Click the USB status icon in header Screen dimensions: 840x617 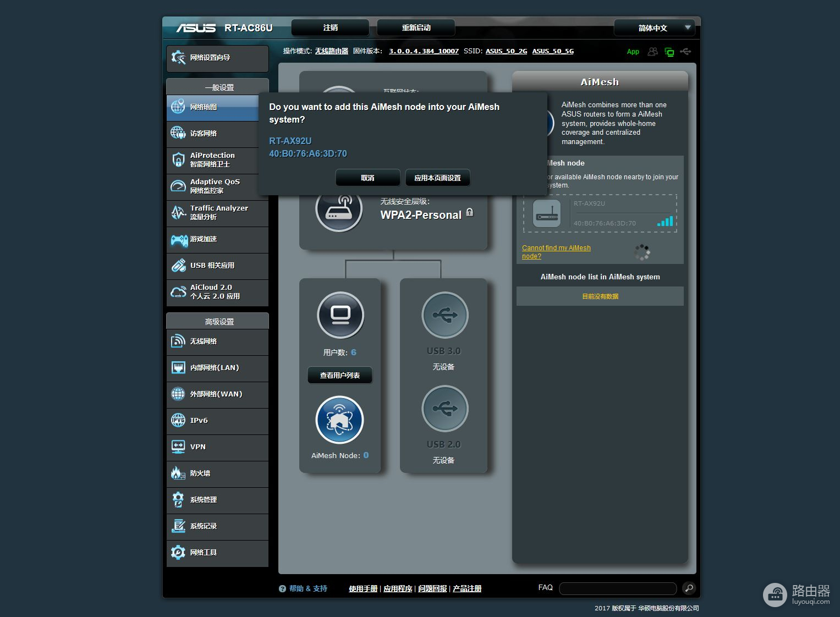[685, 52]
